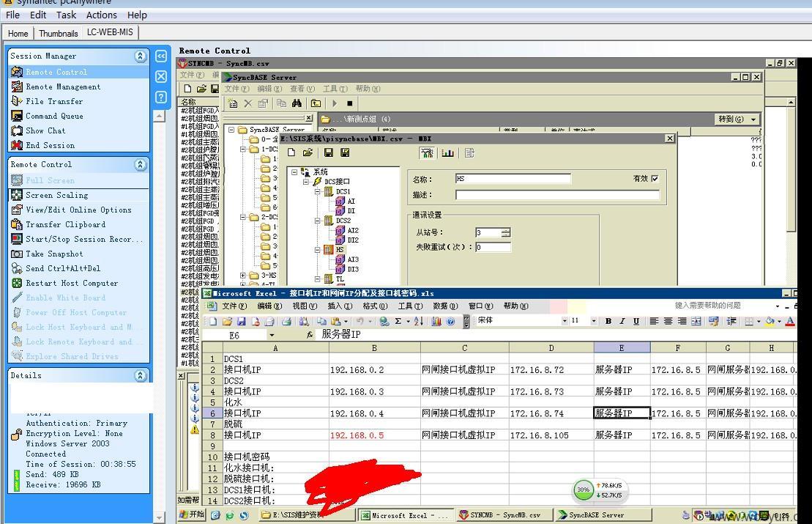
Task: Click Excel fill color bucket
Action: click(x=770, y=321)
